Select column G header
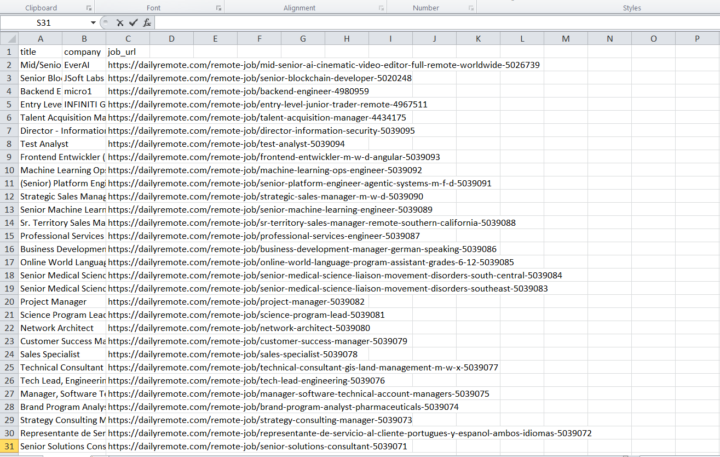Image resolution: width=720 pixels, height=457 pixels. tap(303, 39)
